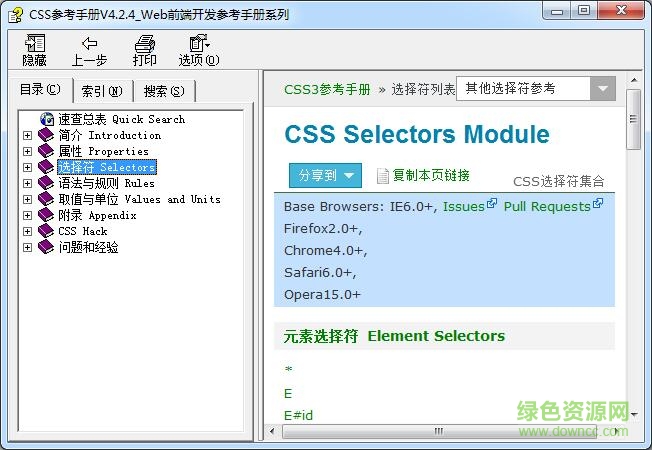Screen dimensions: 652x450
Task: Switch to the 索引(N) index tab
Action: pyautogui.click(x=102, y=91)
